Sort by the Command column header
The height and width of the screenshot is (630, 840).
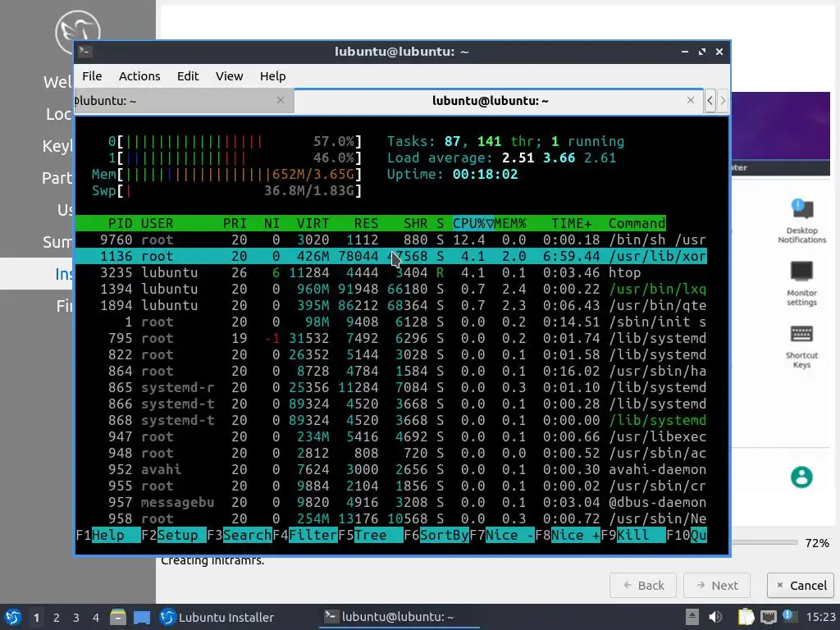coord(637,223)
